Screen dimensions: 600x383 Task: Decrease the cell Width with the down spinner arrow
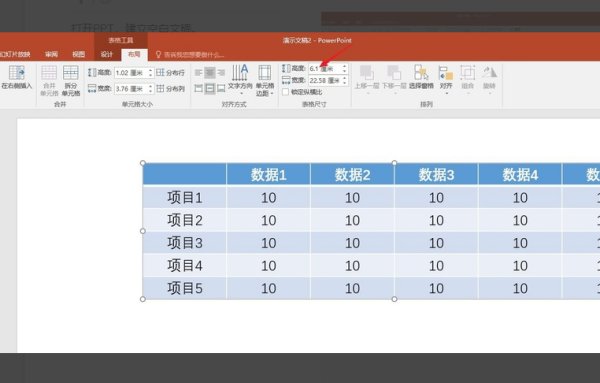150,91
